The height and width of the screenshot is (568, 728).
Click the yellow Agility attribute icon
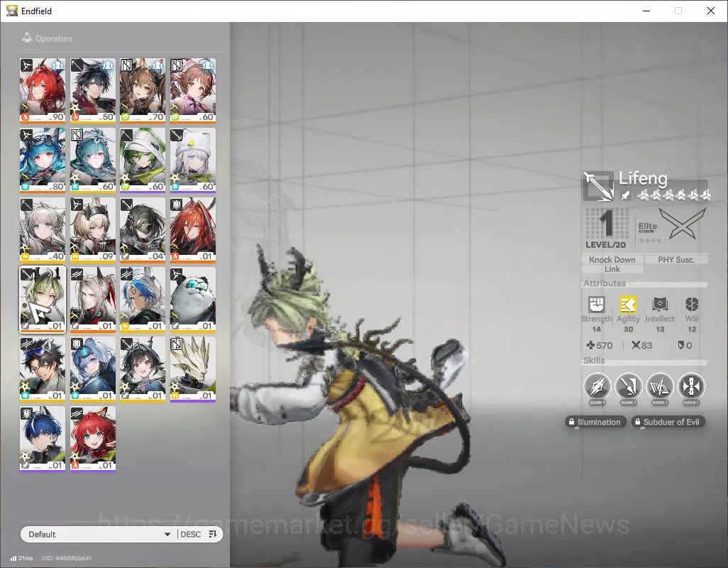(x=628, y=305)
